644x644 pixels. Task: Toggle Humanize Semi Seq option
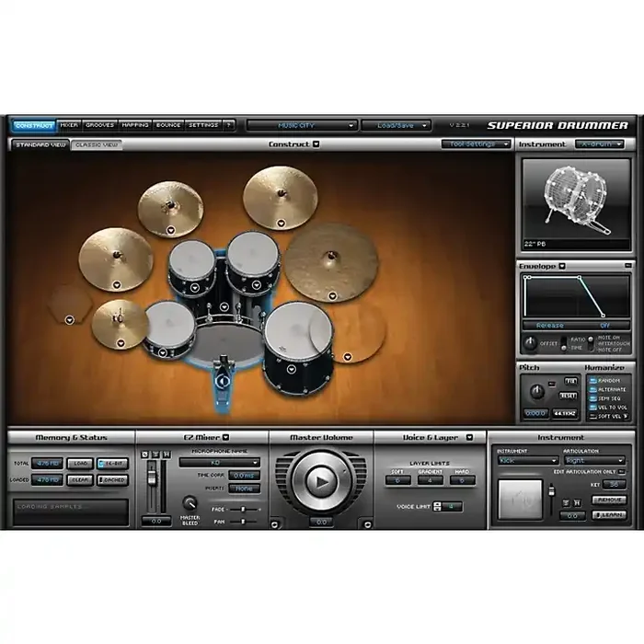pos(593,398)
